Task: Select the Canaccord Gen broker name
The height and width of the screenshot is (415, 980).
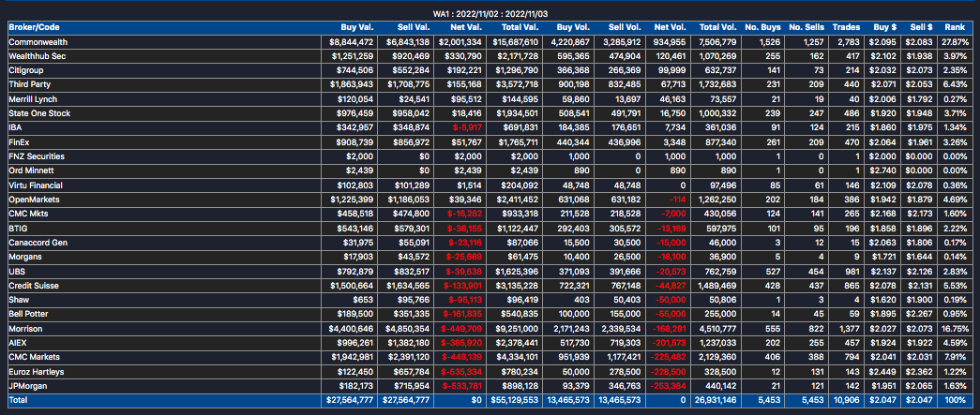Action: click(38, 243)
